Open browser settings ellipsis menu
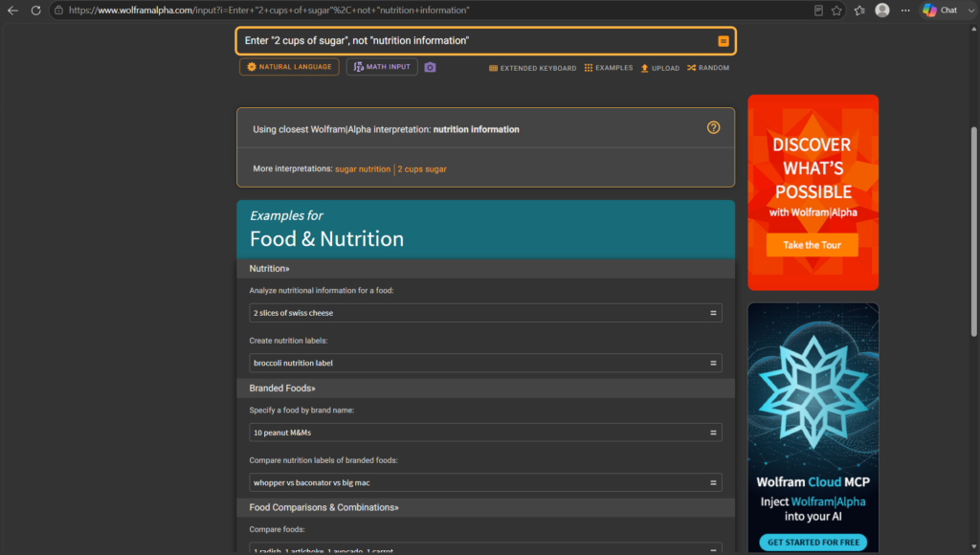The image size is (980, 555). point(905,10)
